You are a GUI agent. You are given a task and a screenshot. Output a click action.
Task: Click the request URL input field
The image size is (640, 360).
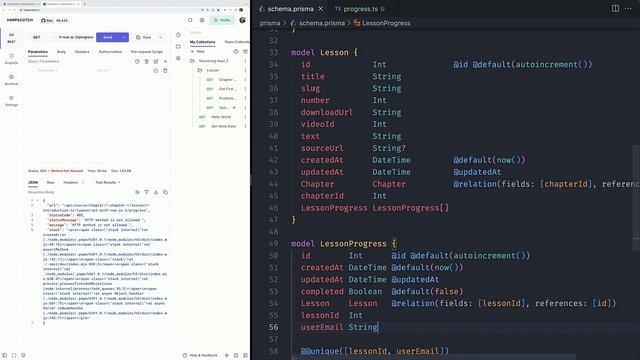pos(76,37)
